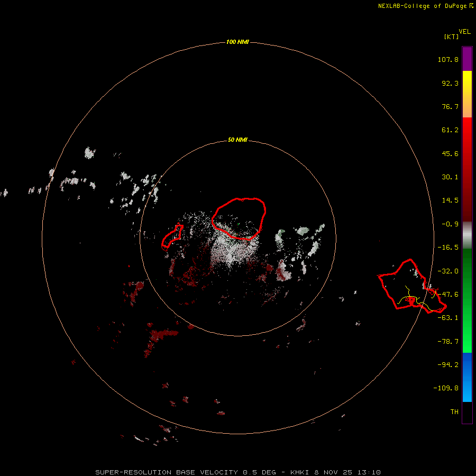Click the 61.2 velocity scale value
Viewport: 476px width, 476px height.
coord(450,130)
